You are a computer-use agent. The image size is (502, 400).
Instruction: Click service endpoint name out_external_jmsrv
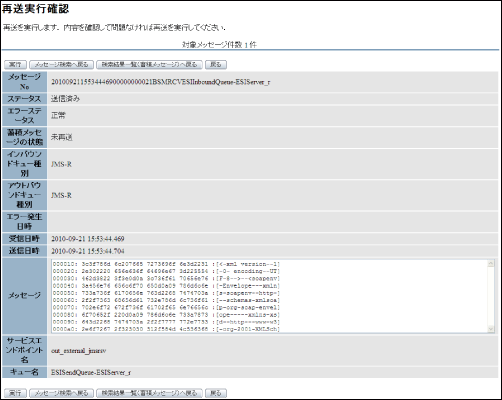[79, 351]
